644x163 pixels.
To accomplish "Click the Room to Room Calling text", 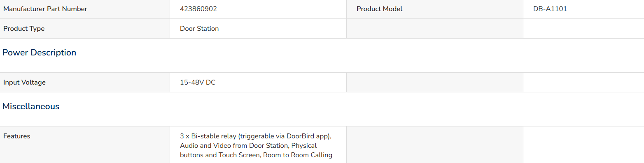I will pos(298,155).
